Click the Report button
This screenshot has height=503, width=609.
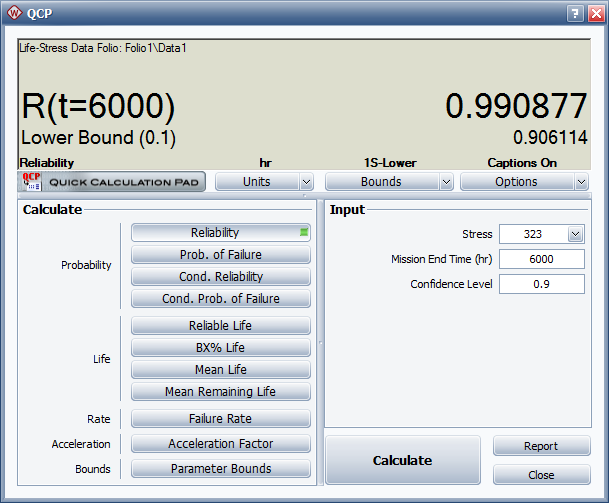pyautogui.click(x=541, y=446)
